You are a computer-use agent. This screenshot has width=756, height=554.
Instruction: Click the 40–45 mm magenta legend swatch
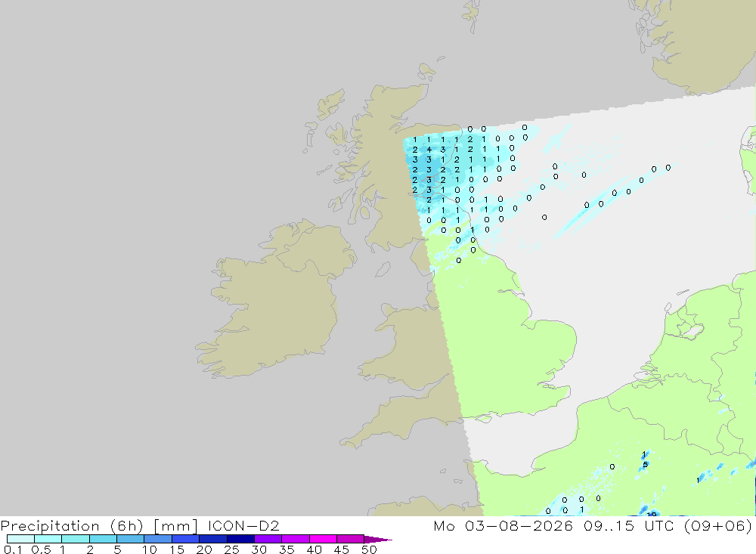point(323,539)
